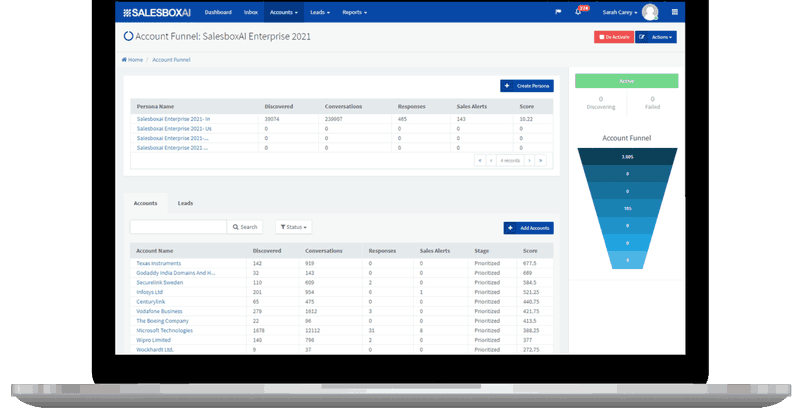The height and width of the screenshot is (419, 800).
Task: Click the Search magnifier button
Action: [245, 227]
